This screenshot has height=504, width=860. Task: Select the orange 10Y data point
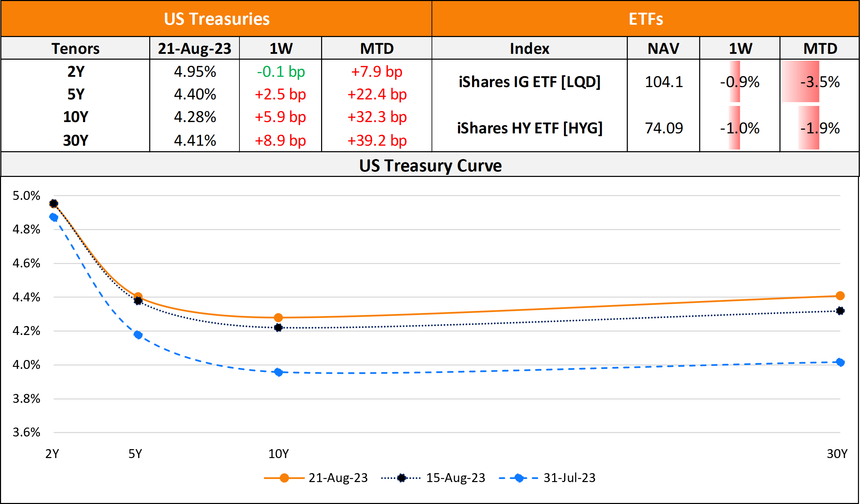click(278, 317)
